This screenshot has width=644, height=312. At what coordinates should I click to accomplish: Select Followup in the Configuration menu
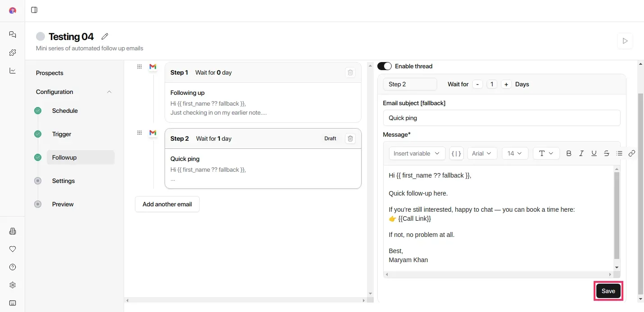pos(64,157)
